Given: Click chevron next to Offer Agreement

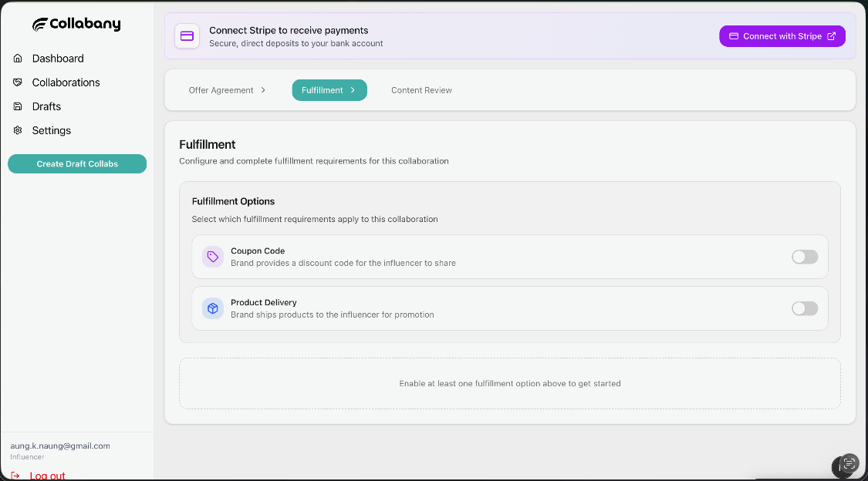Looking at the screenshot, I should 263,90.
